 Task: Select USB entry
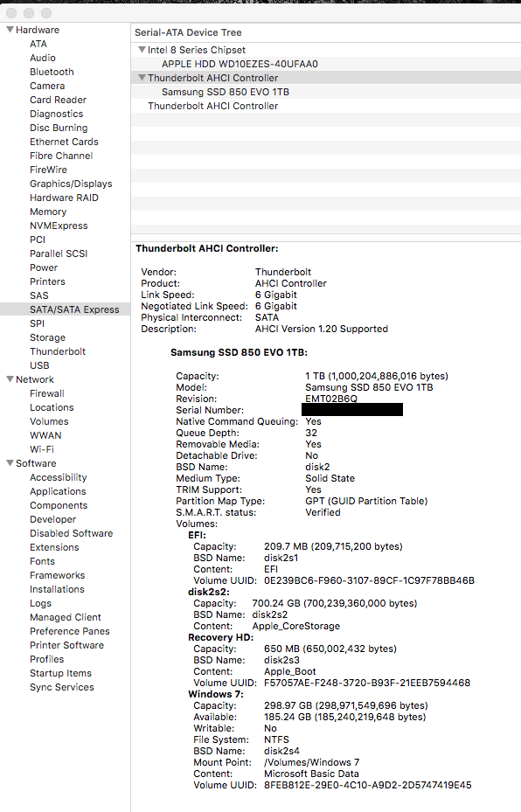click(x=39, y=365)
